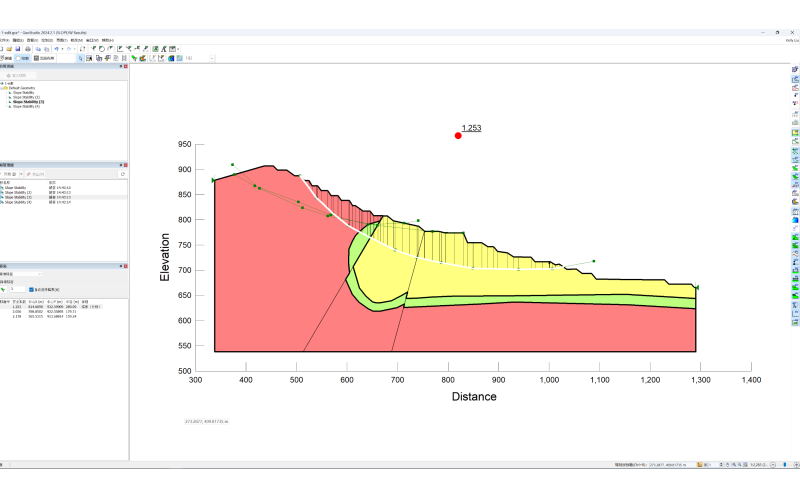The image size is (800, 500).
Task: Open the first menu in the menu bar
Action: point(4,40)
